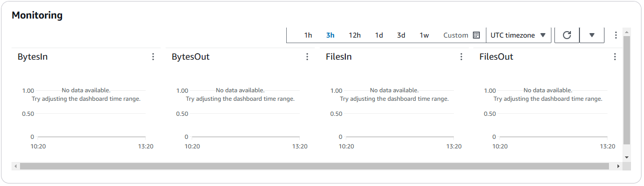Select the 3h time range

[x=330, y=35]
